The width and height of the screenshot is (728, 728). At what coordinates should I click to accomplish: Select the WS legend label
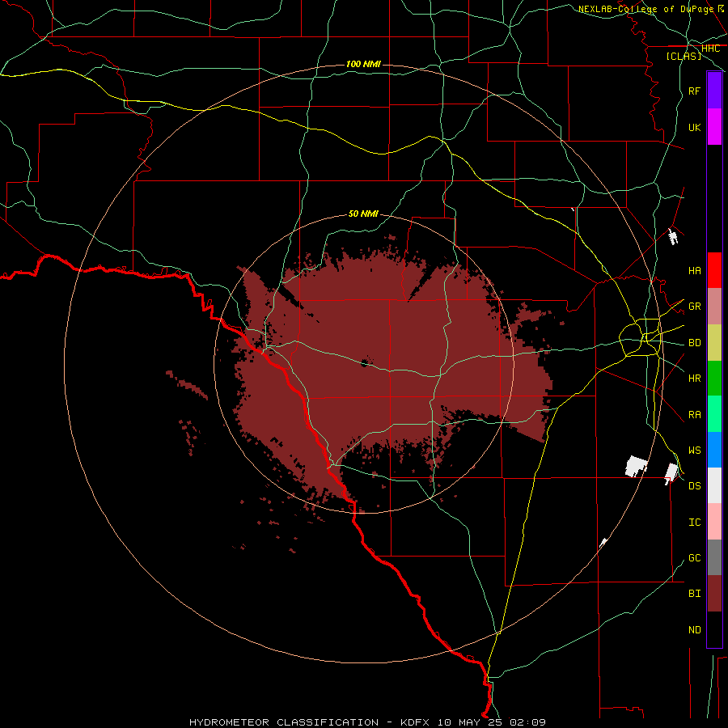click(x=694, y=451)
